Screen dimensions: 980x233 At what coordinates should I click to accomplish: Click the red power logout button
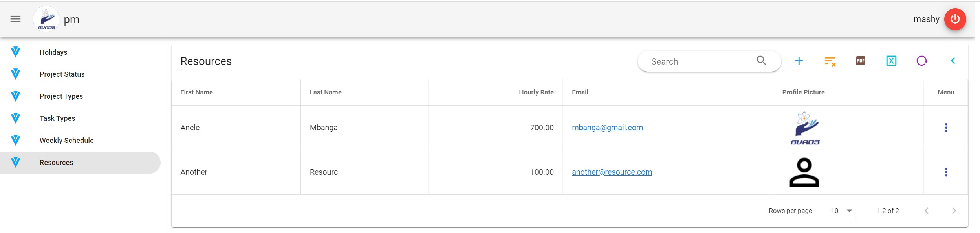point(955,19)
